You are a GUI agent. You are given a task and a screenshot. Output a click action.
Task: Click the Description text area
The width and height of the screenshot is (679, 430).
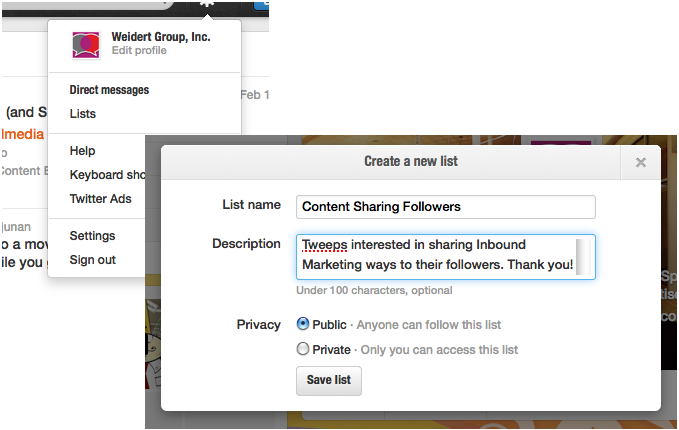click(446, 257)
